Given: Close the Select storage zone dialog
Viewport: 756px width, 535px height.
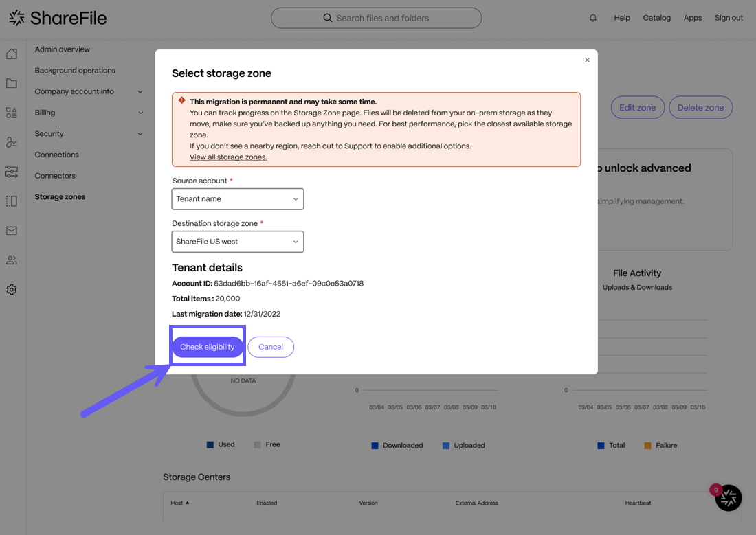Looking at the screenshot, I should click(x=587, y=60).
